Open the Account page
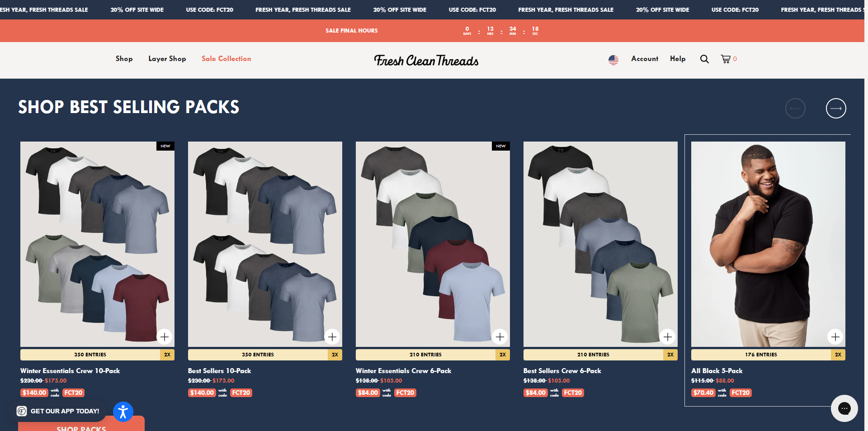The width and height of the screenshot is (868, 431). (x=644, y=59)
